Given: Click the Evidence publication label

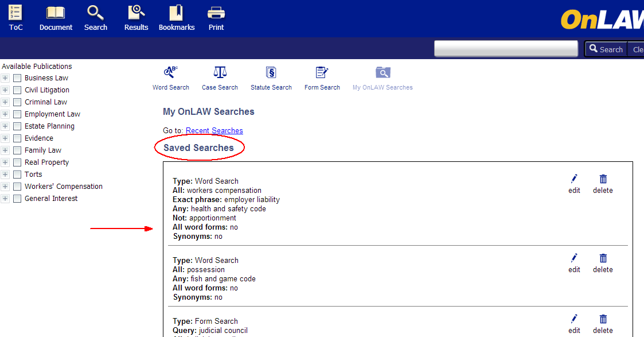Looking at the screenshot, I should pyautogui.click(x=39, y=138).
